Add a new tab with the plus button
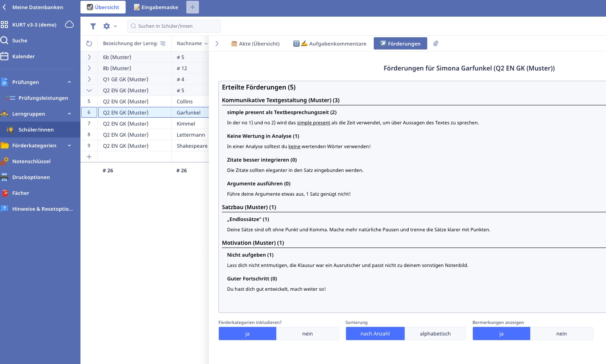 [192, 7]
